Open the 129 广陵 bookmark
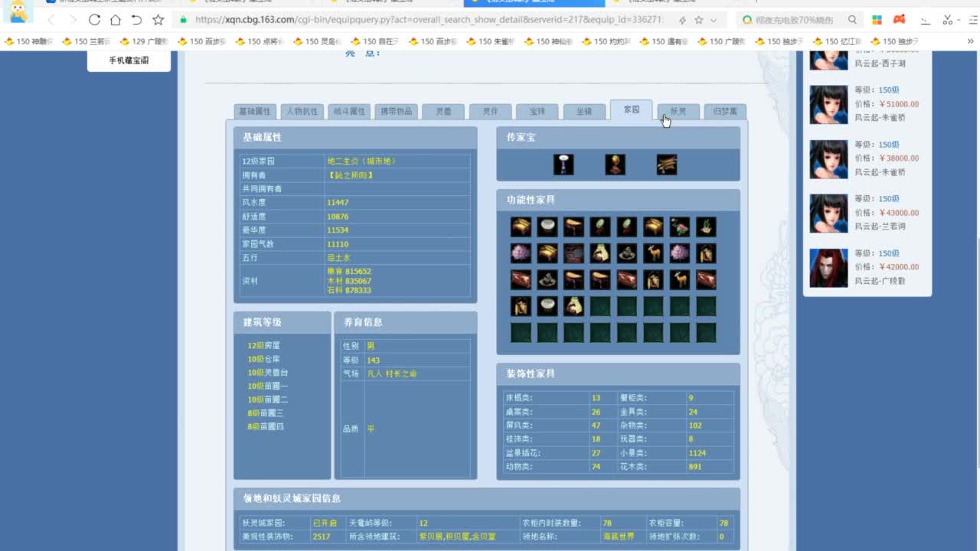This screenshot has height=551, width=980. pos(144,41)
